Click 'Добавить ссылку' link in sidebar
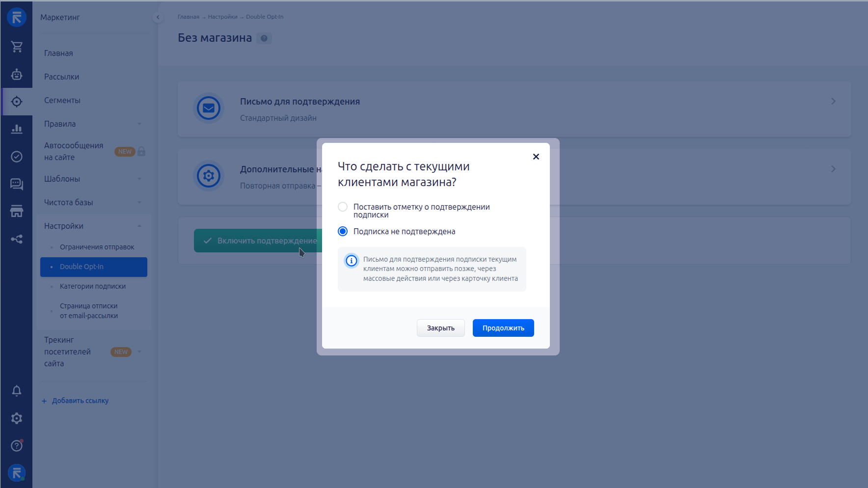The height and width of the screenshot is (488, 868). point(80,401)
